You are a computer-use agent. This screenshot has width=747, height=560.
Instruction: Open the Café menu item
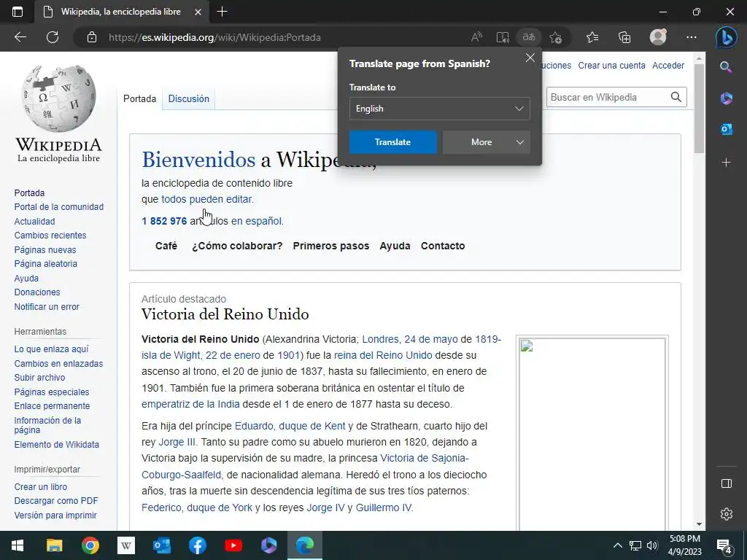coord(166,246)
